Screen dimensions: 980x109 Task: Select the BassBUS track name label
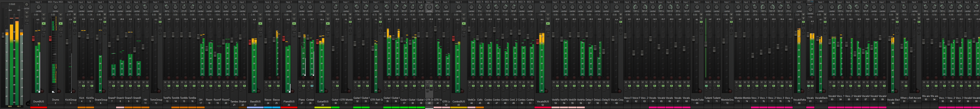255,102
